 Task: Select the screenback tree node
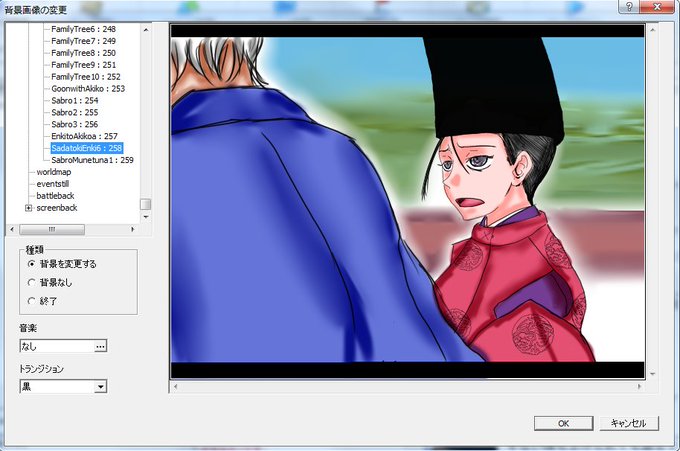tap(57, 208)
